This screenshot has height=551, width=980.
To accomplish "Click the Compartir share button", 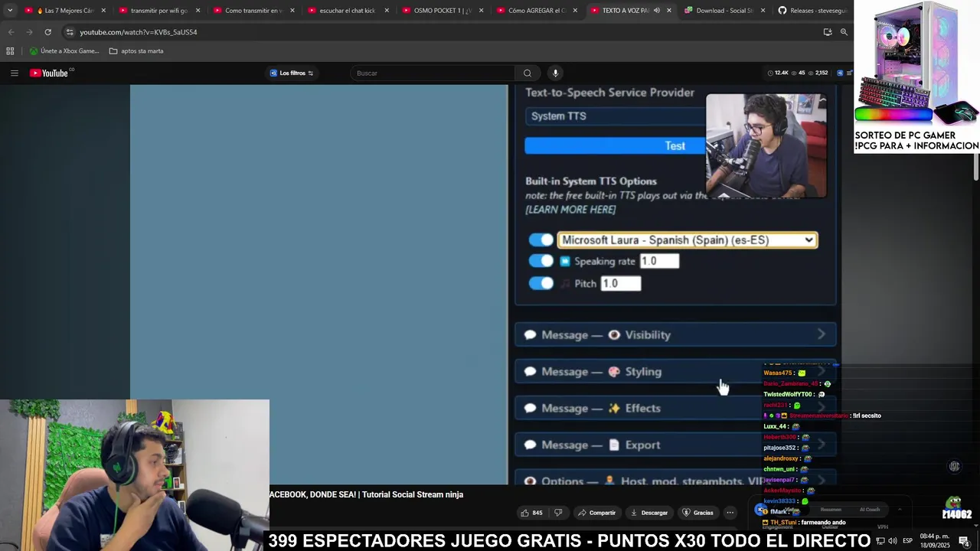I will tap(596, 513).
